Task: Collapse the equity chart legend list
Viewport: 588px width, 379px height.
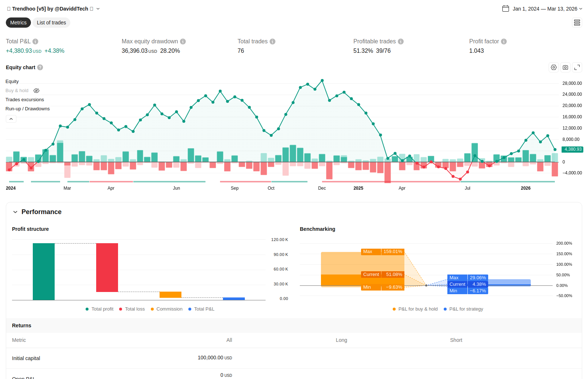Action: click(11, 119)
